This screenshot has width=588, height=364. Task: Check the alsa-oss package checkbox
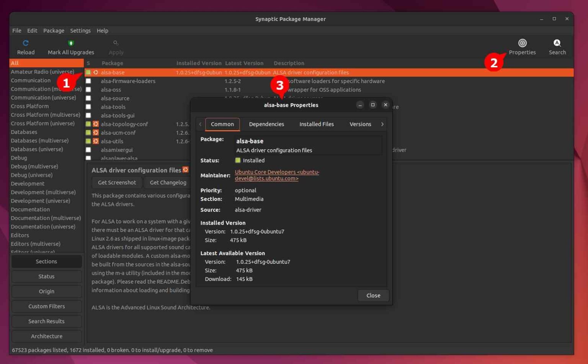(x=88, y=90)
